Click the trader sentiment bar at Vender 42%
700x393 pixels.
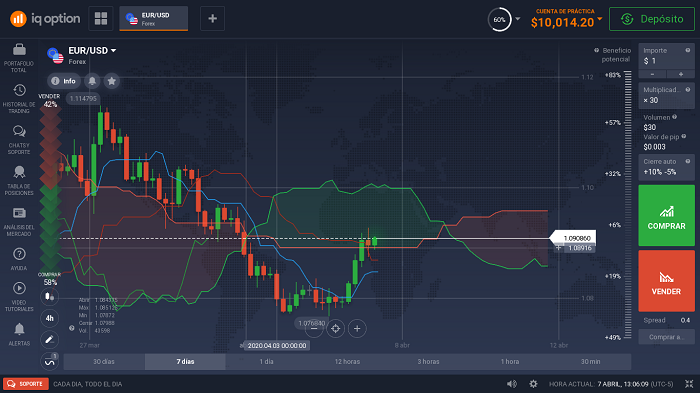pyautogui.click(x=50, y=191)
